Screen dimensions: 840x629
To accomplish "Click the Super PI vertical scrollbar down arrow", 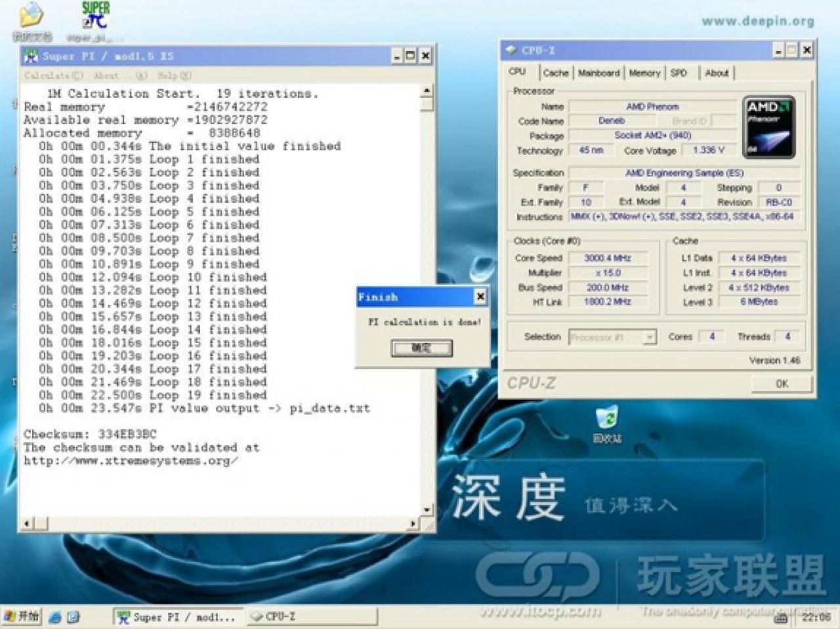I will 427,510.
